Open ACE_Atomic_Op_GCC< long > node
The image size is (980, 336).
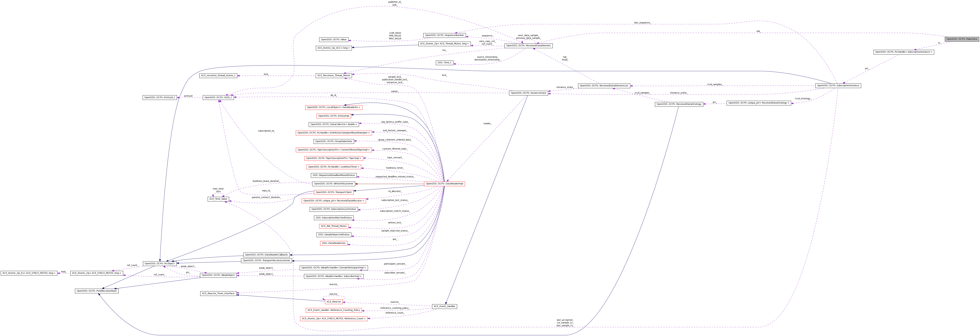[x=334, y=48]
